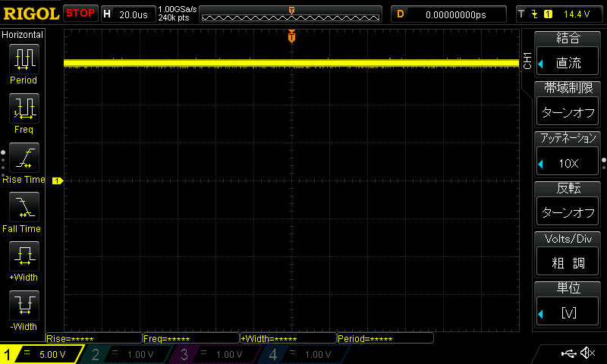This screenshot has width=607, height=364.
Task: Toggle Volts/Div 粗調 coarse adjustment
Action: click(x=568, y=262)
